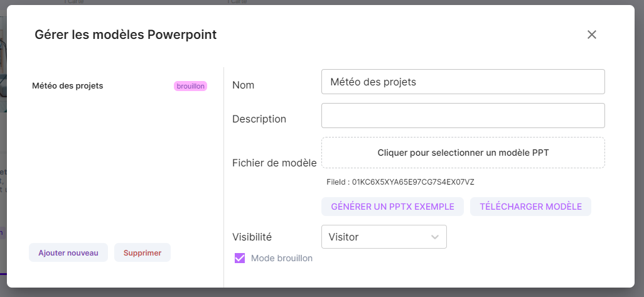Open the Visitor visibility combo box
This screenshot has width=644, height=297.
click(x=377, y=237)
